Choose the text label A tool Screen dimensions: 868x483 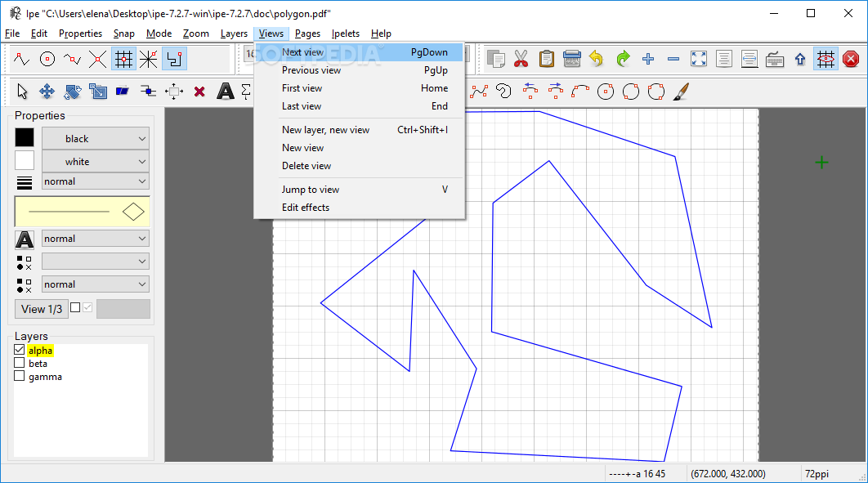[225, 92]
